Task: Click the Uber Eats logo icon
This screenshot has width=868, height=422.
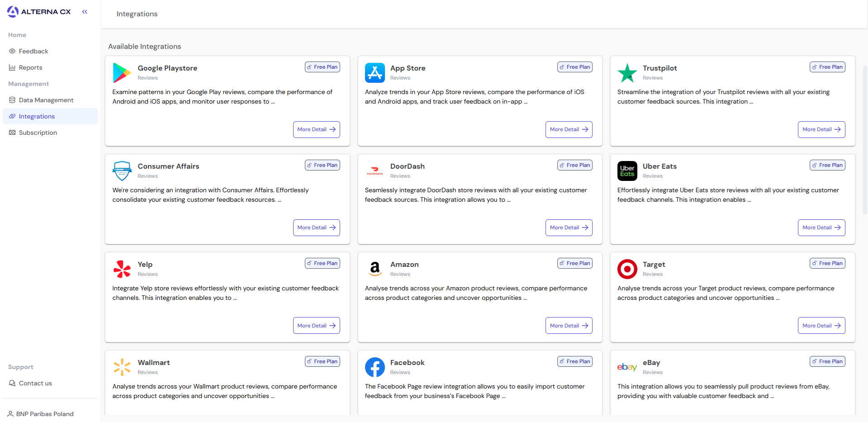Action: pos(627,171)
